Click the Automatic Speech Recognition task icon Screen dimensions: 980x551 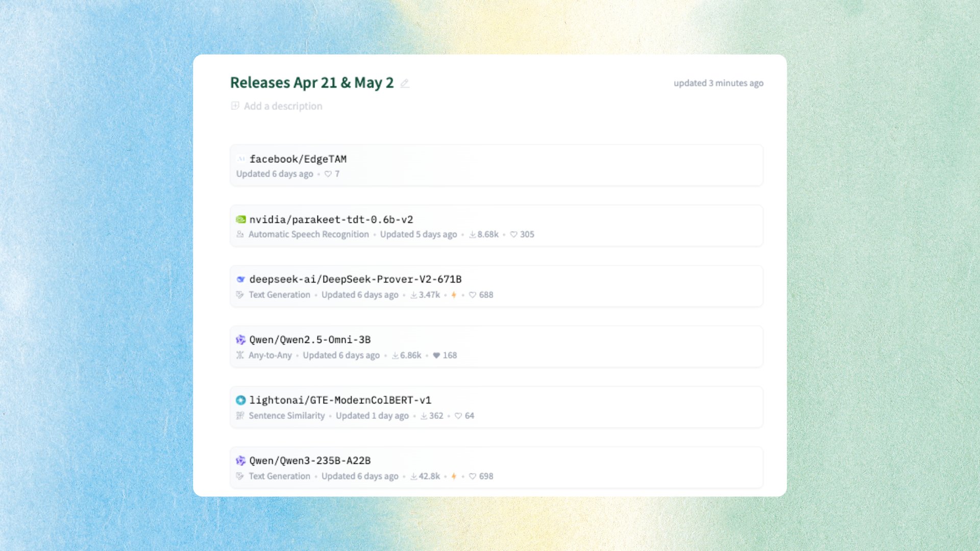coord(240,234)
